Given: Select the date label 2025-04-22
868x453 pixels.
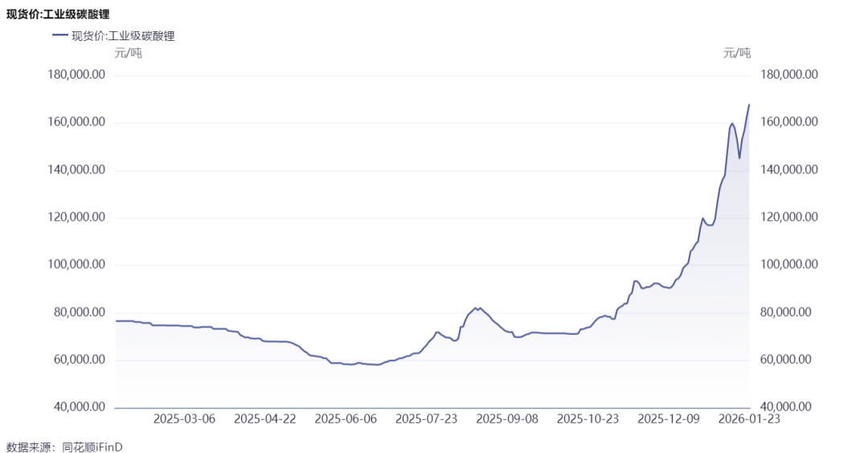Looking at the screenshot, I should click(x=265, y=418).
